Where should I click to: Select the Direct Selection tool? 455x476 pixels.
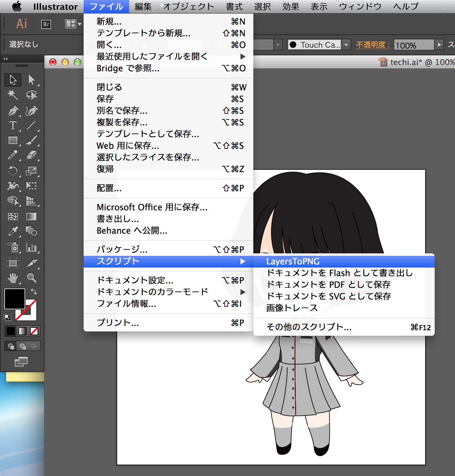pos(31,80)
